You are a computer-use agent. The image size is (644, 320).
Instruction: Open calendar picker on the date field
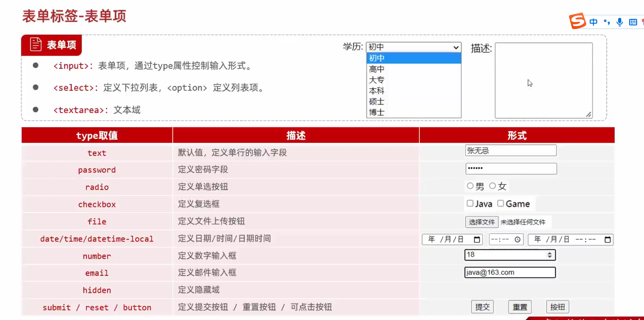point(477,240)
